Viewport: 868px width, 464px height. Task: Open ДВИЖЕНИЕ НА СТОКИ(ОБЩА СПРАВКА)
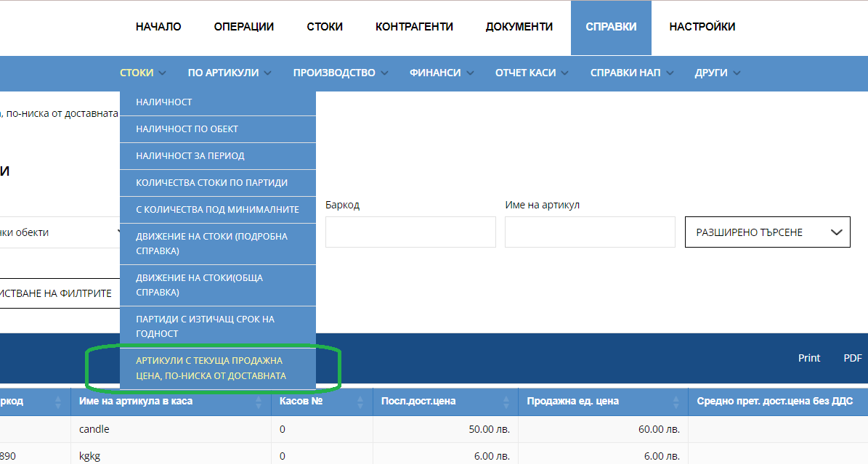(x=218, y=285)
